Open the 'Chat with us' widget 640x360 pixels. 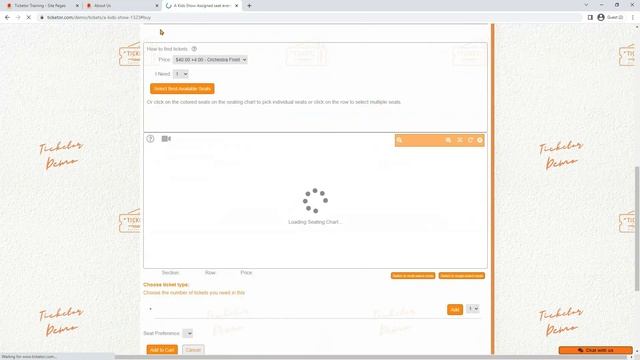click(x=596, y=350)
